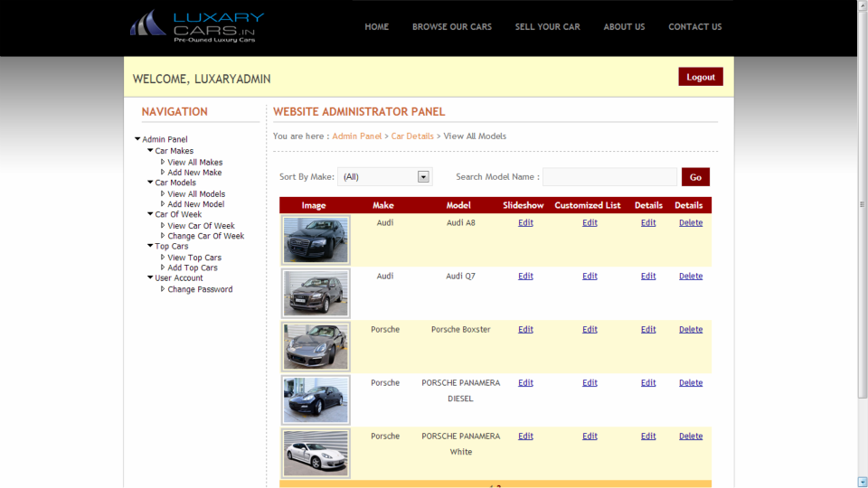The width and height of the screenshot is (868, 488).
Task: Delete the Panamera Diesel model
Action: pyautogui.click(x=691, y=383)
